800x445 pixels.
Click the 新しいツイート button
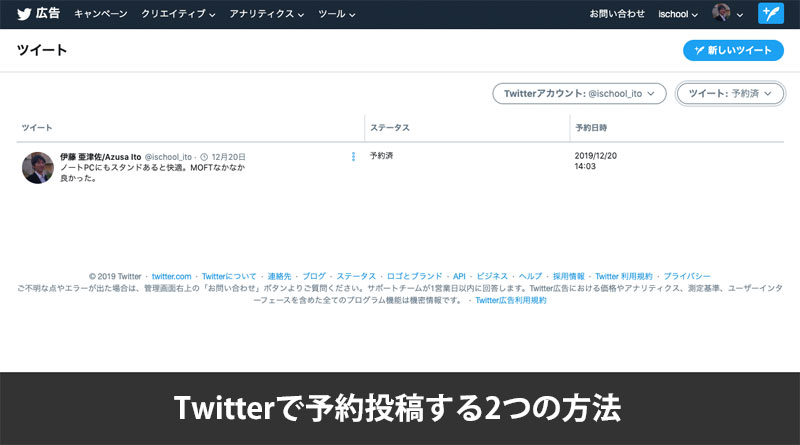coord(733,50)
